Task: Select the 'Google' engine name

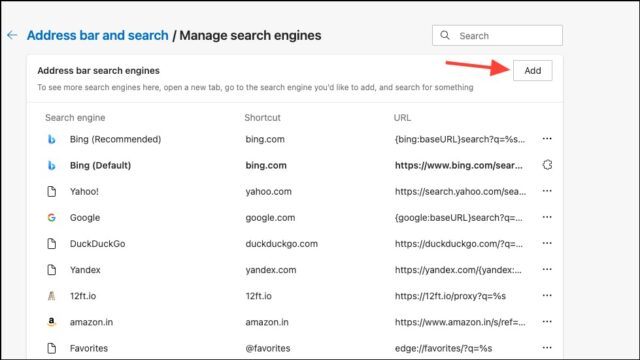Action: (x=85, y=218)
